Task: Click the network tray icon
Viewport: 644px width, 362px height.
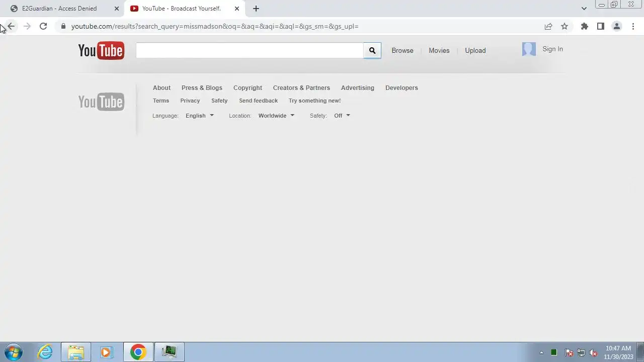Action: [x=581, y=352]
